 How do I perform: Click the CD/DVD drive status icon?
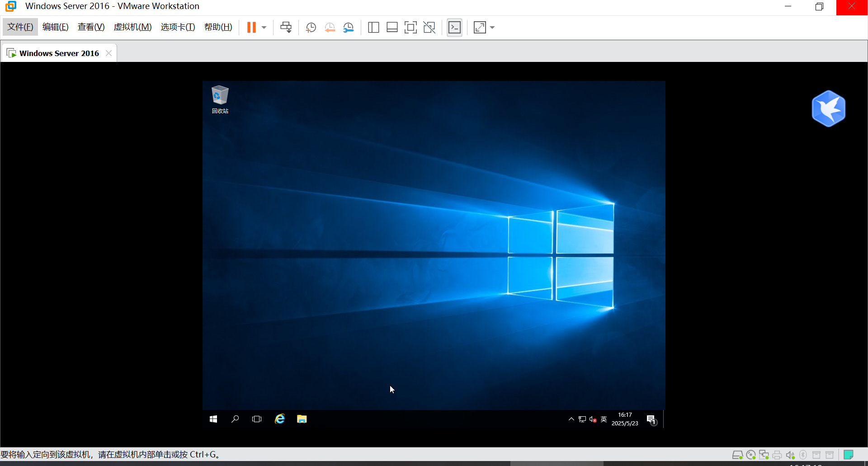pos(751,455)
